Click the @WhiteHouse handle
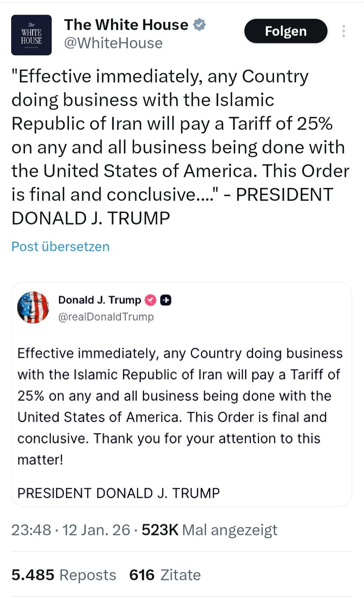The height and width of the screenshot is (607, 364). tap(113, 43)
